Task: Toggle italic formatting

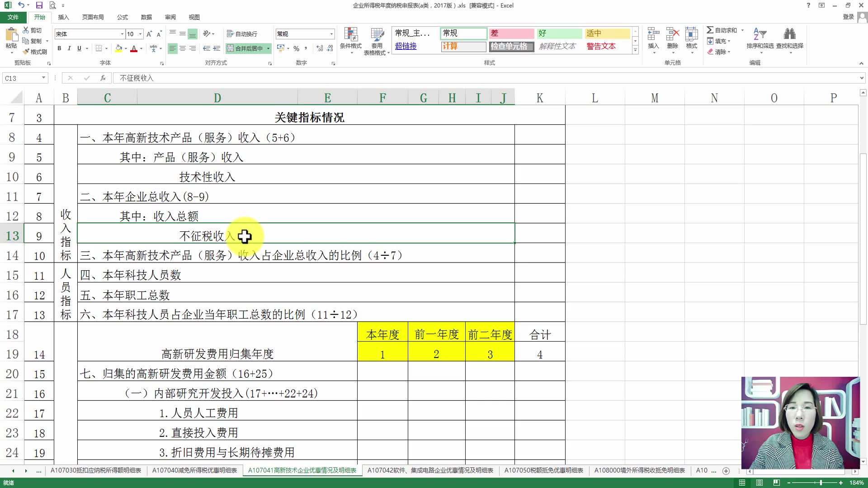Action: click(x=69, y=48)
